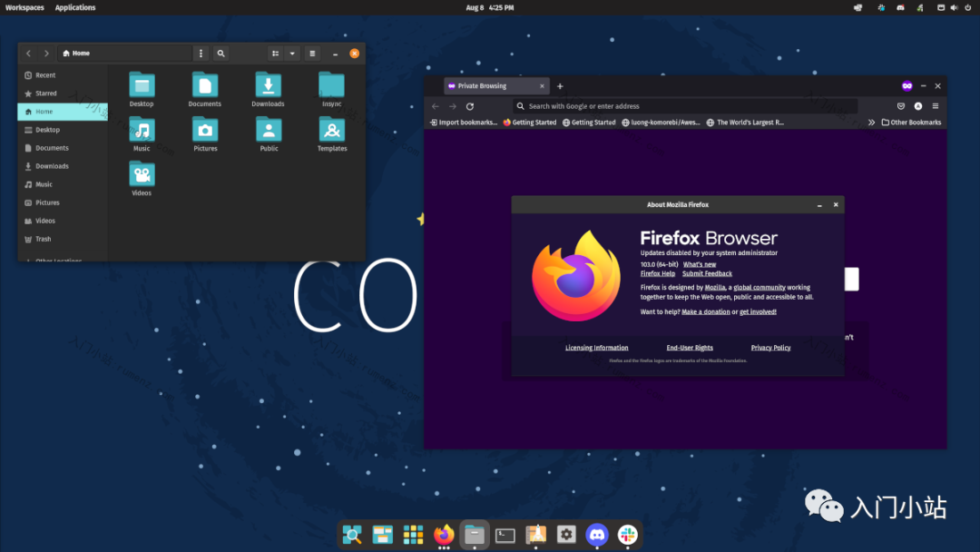This screenshot has height=552, width=980.
Task: Click Import bookmarks in bookmarks bar
Action: click(464, 123)
